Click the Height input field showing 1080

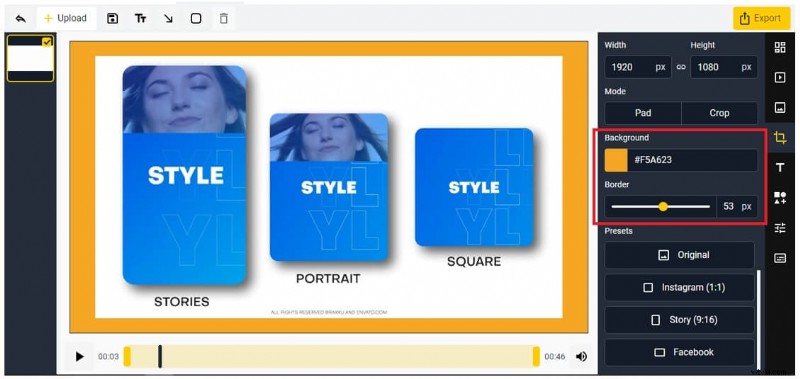[723, 67]
